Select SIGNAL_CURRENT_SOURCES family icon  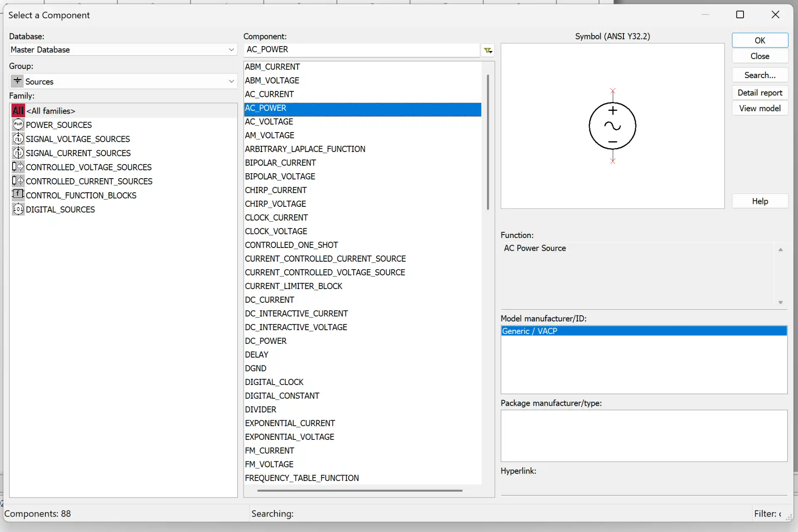pyautogui.click(x=18, y=153)
